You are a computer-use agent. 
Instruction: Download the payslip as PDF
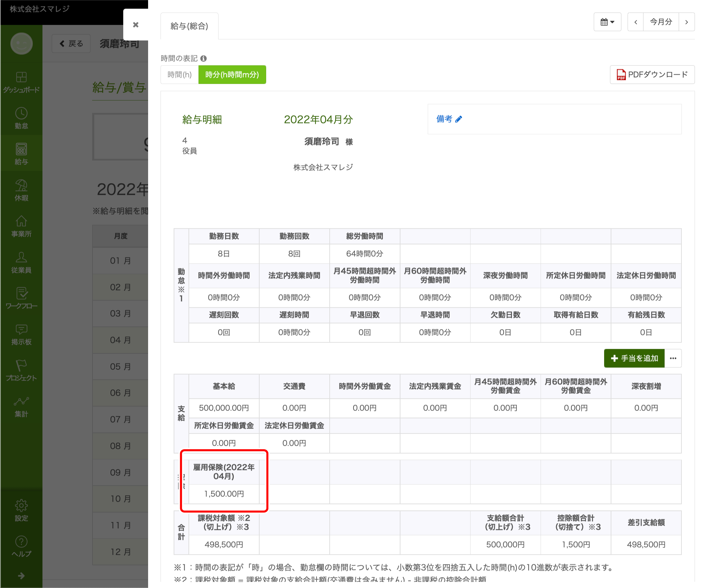click(x=652, y=75)
